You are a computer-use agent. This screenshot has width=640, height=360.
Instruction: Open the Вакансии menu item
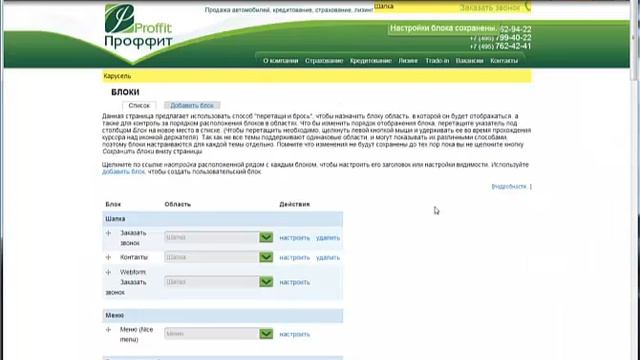coord(469,60)
